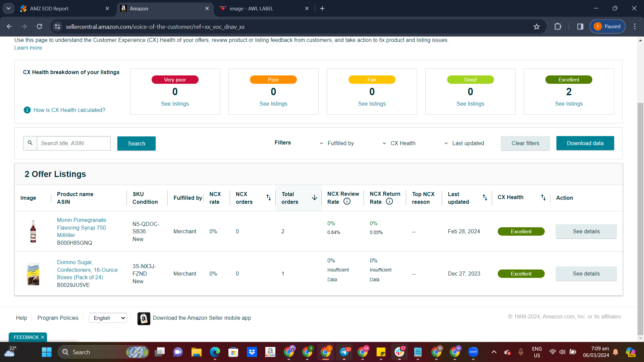Click the info icon beside CX Health calculated
644x362 pixels.
pos(27,110)
